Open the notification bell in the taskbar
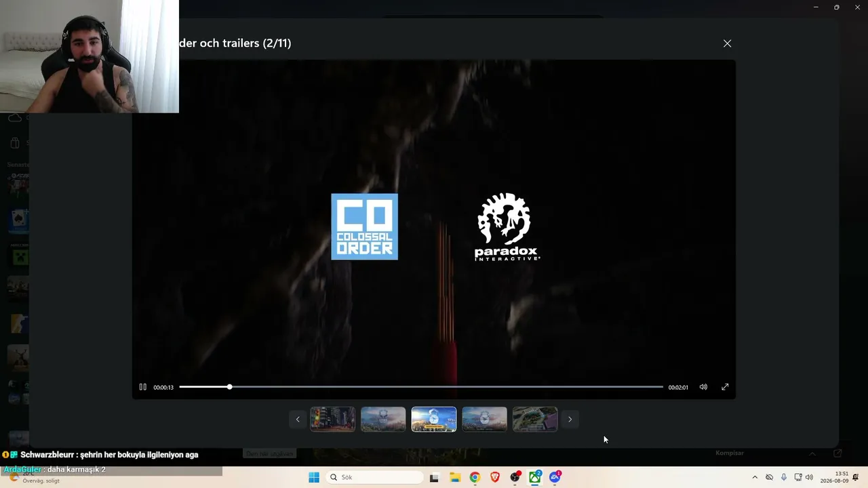 [856, 477]
